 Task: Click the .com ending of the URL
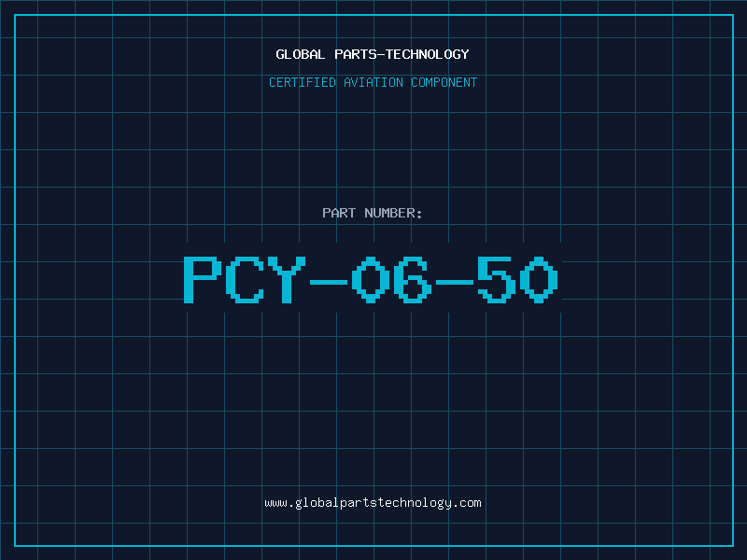(467, 503)
